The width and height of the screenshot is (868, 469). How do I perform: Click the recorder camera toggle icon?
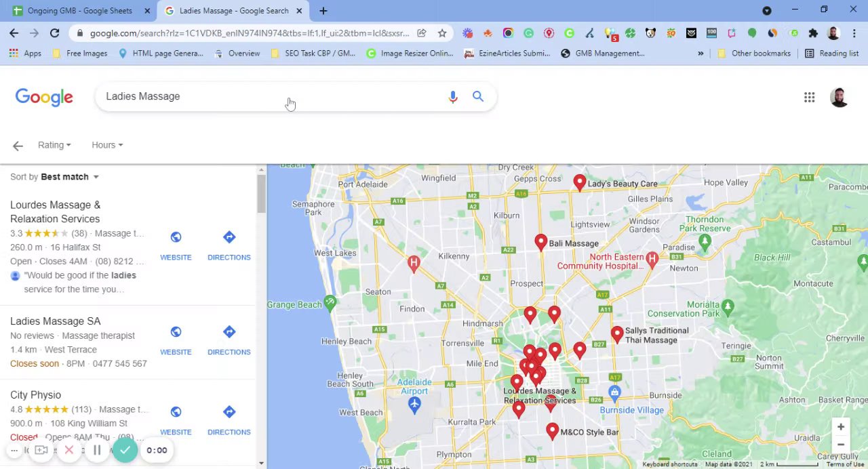[41, 450]
